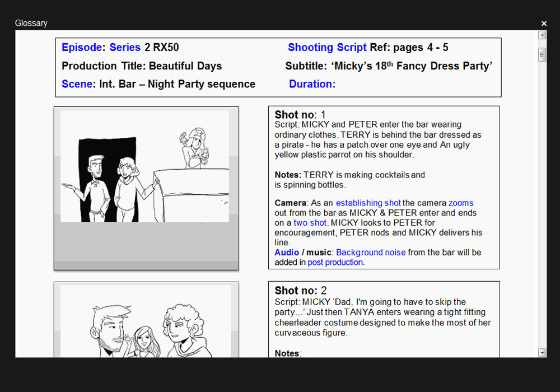560x392 pixels.
Task: Select the 'Duration:' link
Action: 312,84
